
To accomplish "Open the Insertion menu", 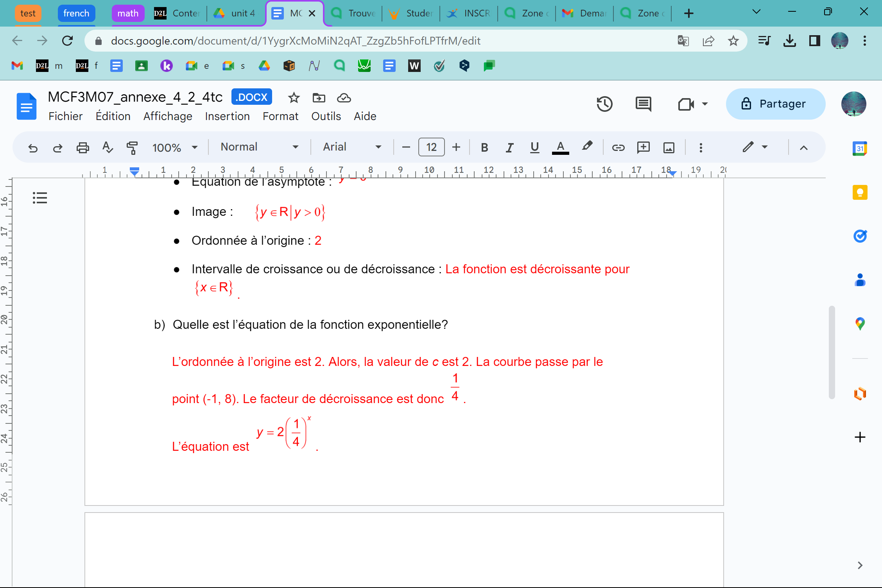I will [x=227, y=117].
